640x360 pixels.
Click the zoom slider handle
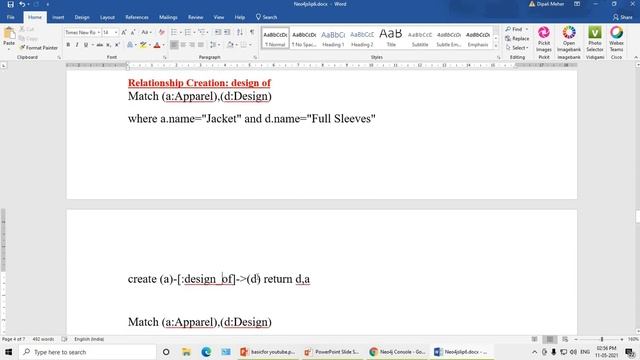[x=602, y=339]
